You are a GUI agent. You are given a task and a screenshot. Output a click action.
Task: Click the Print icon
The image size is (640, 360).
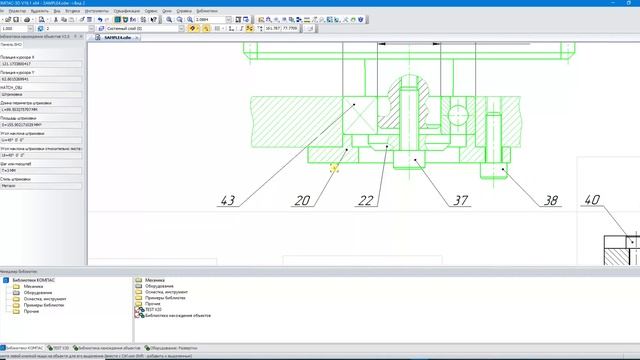[27, 20]
